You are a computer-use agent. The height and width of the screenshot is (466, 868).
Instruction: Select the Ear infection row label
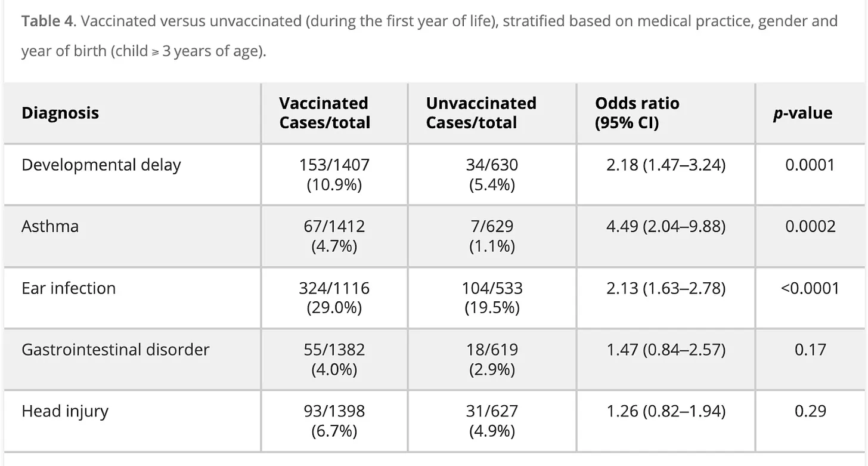(69, 288)
